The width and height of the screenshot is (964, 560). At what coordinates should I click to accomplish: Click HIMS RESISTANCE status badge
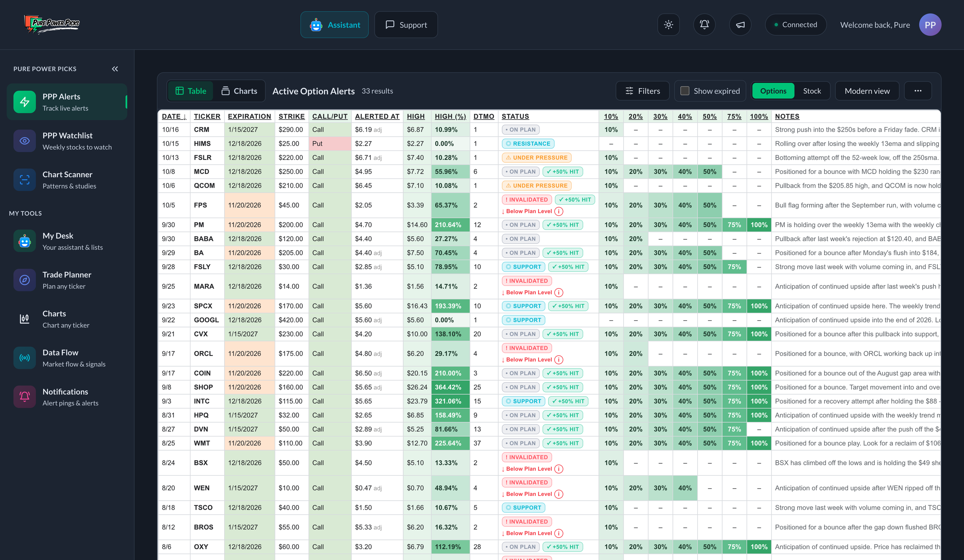point(528,144)
